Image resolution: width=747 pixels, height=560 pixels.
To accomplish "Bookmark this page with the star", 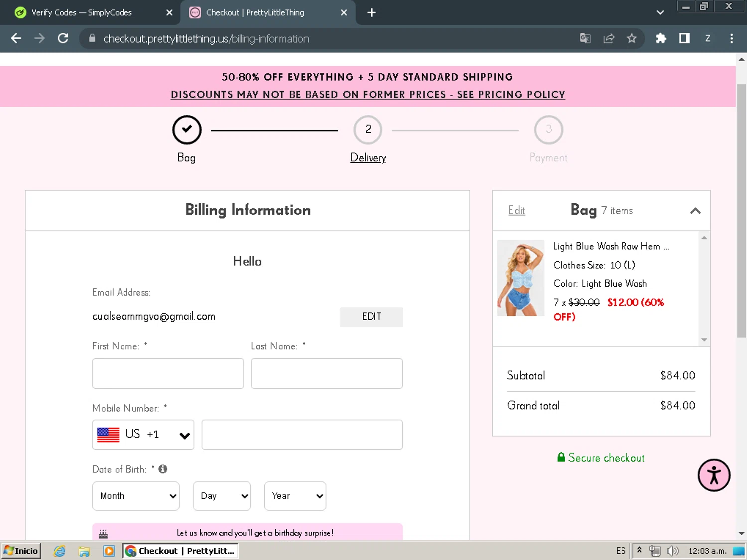I will tap(632, 38).
